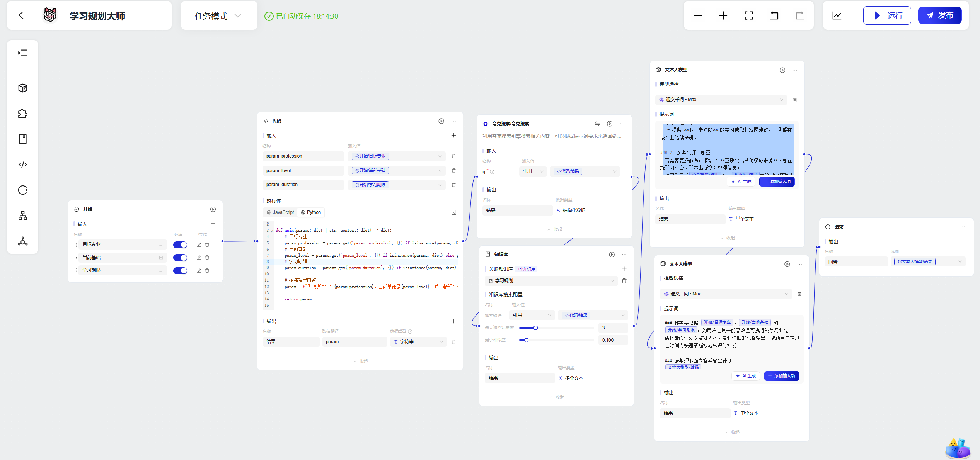
Task: Open the 字符串 data type dropdown
Action: 418,342
